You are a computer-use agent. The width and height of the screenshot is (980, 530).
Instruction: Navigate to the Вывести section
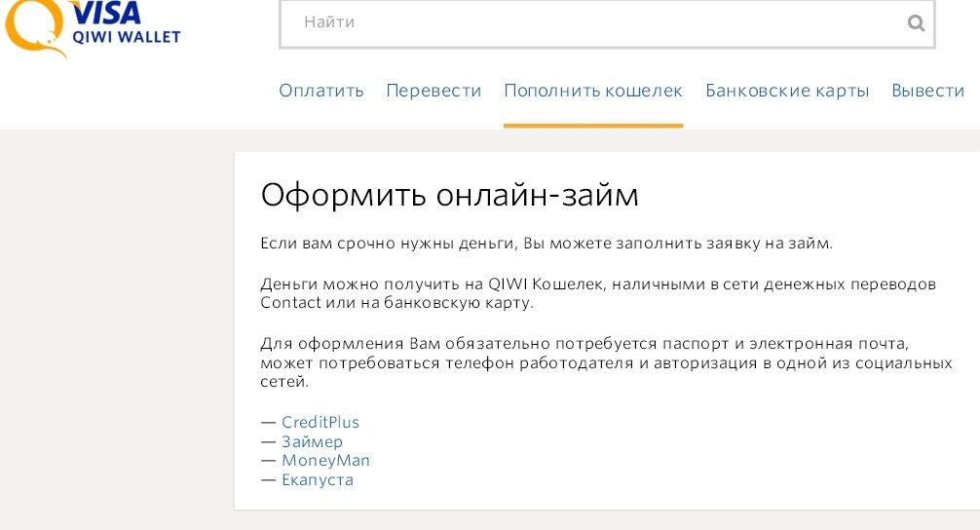pos(927,91)
